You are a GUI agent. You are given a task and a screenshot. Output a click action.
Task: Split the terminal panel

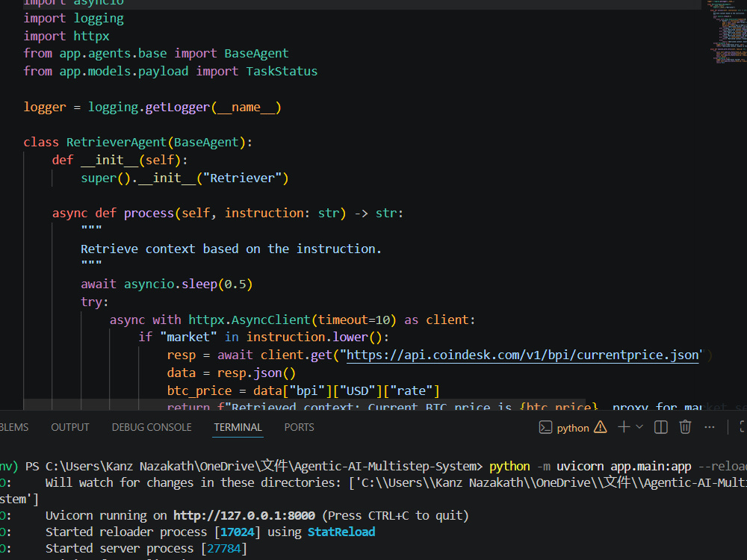point(661,427)
